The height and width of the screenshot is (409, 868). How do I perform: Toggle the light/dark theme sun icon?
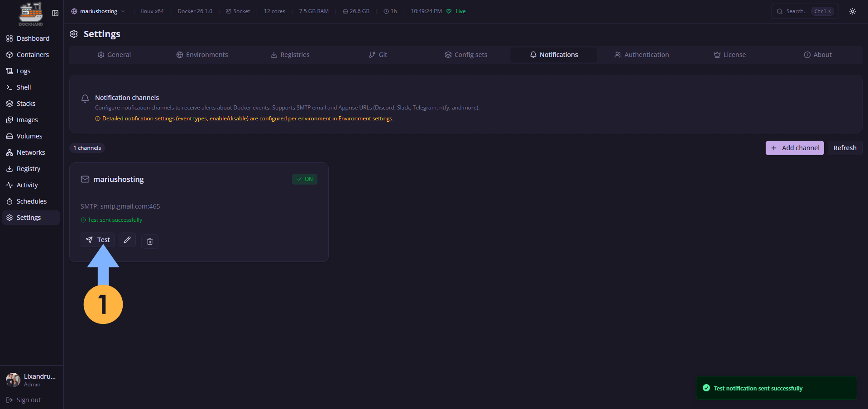point(853,11)
